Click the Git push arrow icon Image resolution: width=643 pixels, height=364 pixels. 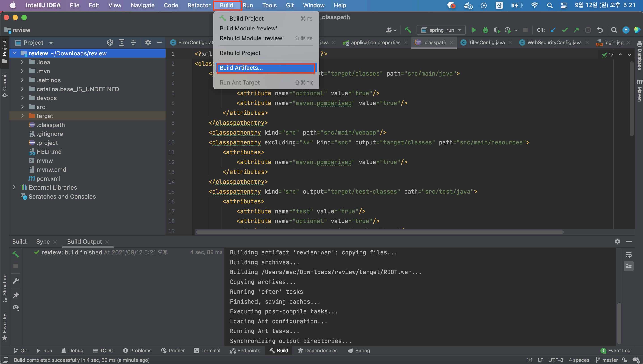tap(576, 30)
